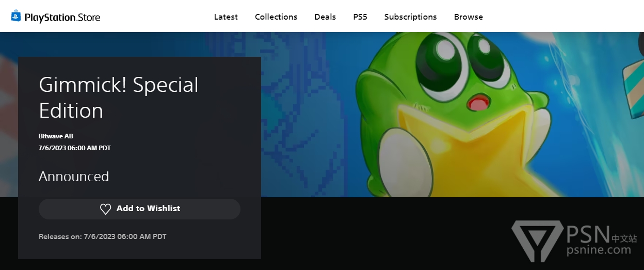Screen dimensions: 644x270
Task: Click the Releases on date line
Action: click(x=103, y=236)
